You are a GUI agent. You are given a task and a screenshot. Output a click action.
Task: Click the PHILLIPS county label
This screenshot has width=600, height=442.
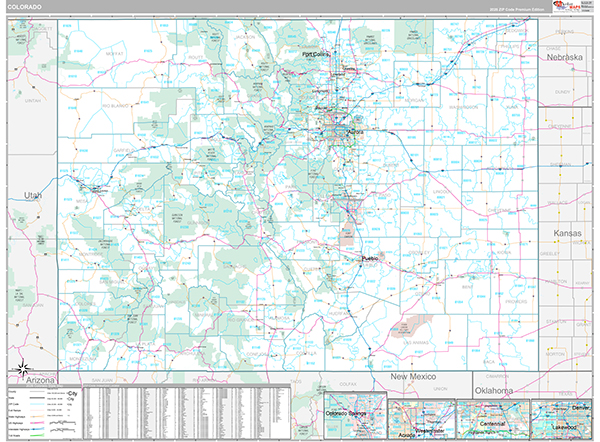coord(510,46)
